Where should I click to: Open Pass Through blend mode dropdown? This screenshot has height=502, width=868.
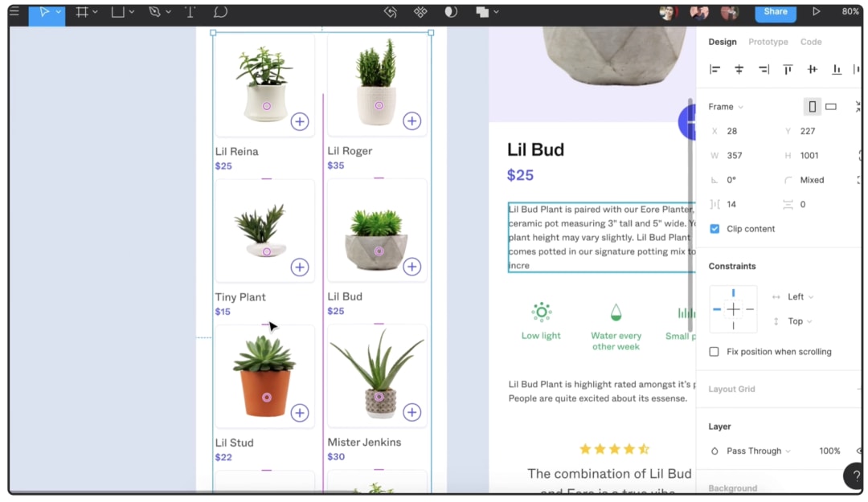click(759, 451)
